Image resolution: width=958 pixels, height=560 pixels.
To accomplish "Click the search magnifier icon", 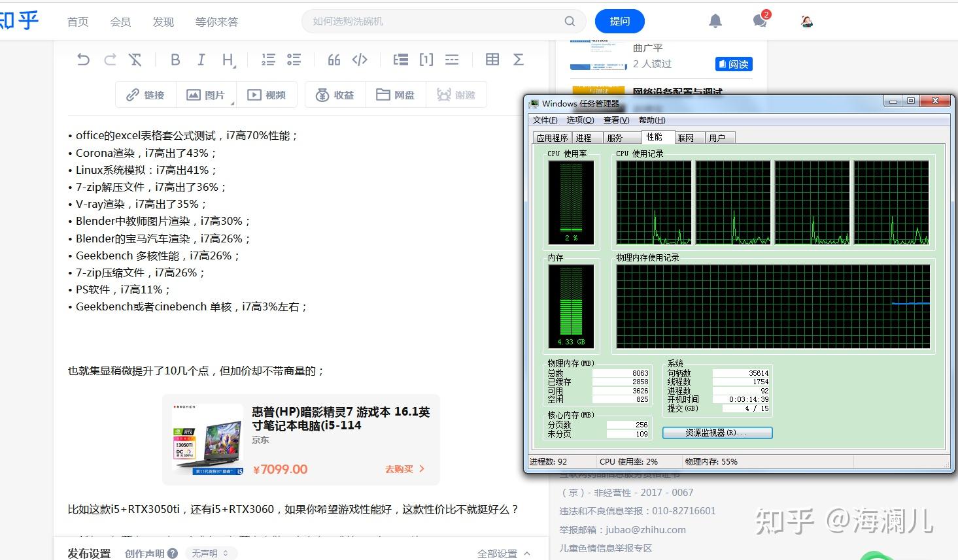I will pyautogui.click(x=570, y=22).
